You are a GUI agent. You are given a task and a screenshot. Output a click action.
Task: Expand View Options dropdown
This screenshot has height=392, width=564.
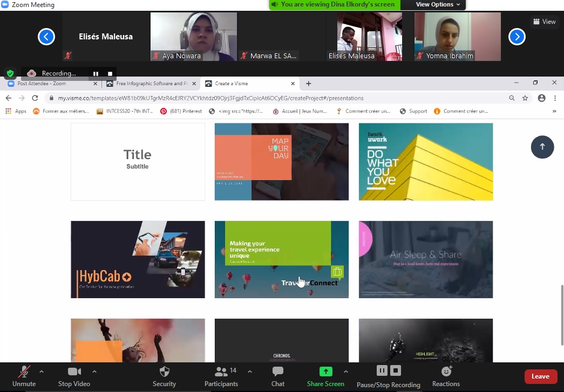click(438, 4)
